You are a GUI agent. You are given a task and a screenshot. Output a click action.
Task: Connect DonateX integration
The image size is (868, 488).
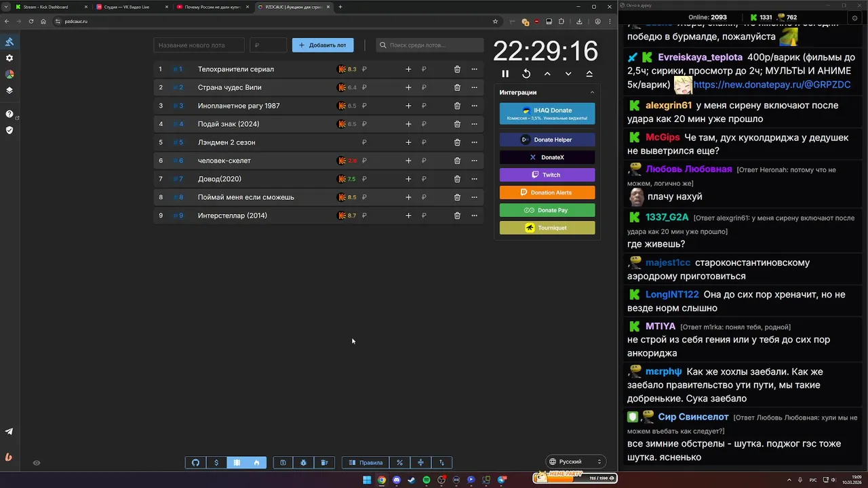547,157
